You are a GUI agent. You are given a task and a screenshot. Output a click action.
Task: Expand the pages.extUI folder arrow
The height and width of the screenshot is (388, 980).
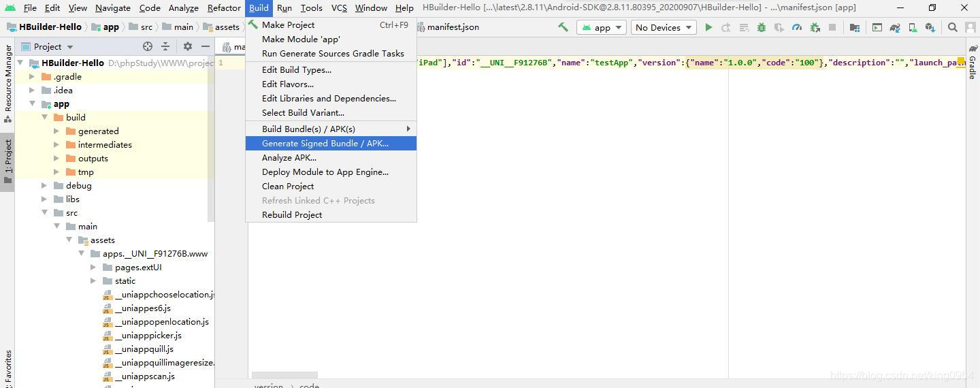[93, 267]
